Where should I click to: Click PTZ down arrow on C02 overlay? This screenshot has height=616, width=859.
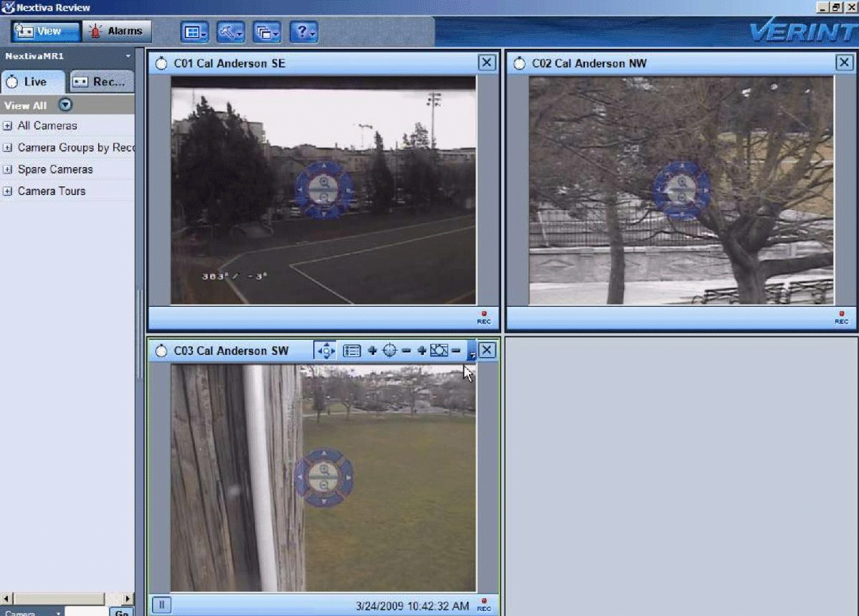(682, 215)
